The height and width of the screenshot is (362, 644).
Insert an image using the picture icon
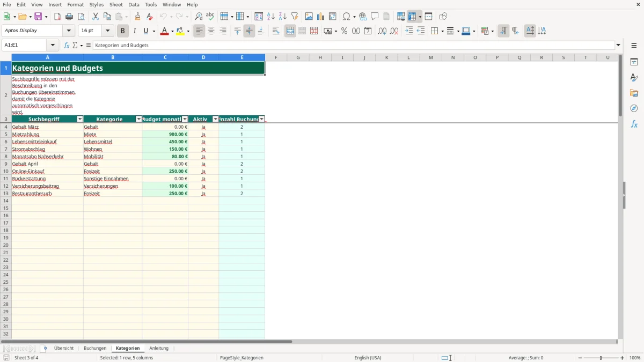click(x=309, y=17)
